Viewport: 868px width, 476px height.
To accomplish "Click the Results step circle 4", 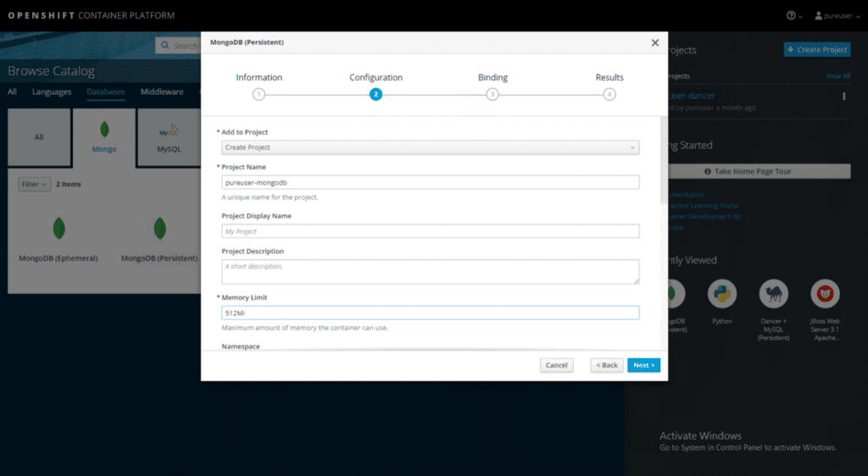I will coord(609,95).
